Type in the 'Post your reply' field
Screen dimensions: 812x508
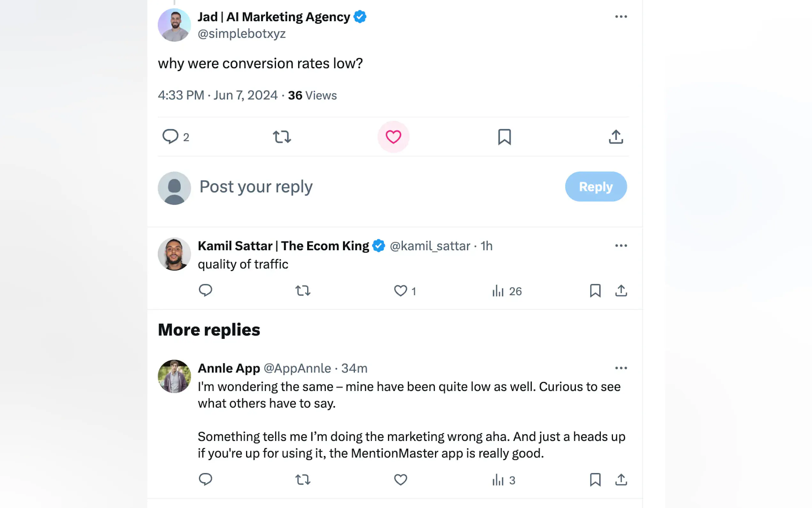point(369,187)
